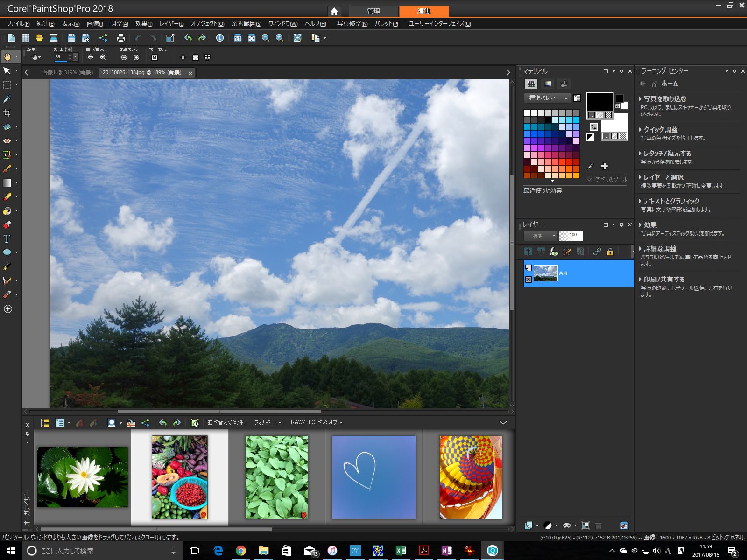This screenshot has height=560, width=747.
Task: Select the Pick arrow tool
Action: [7, 71]
